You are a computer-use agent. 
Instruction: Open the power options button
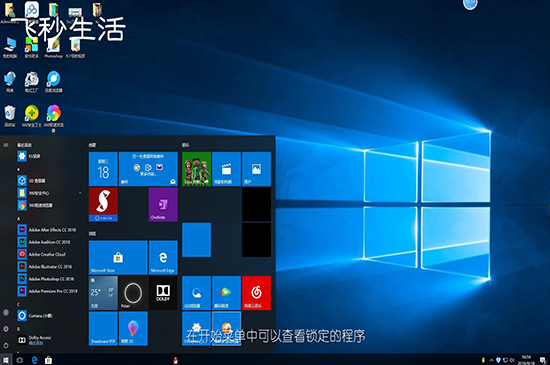point(6,345)
